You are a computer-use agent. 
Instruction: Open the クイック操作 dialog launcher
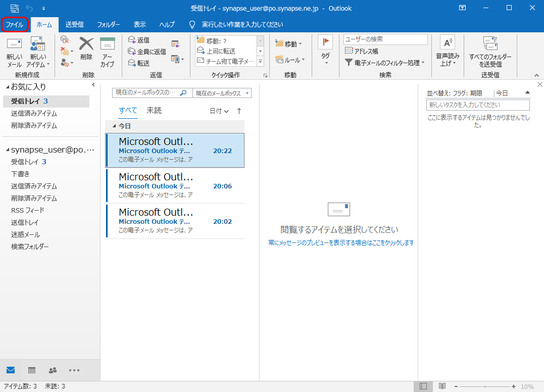click(x=265, y=75)
